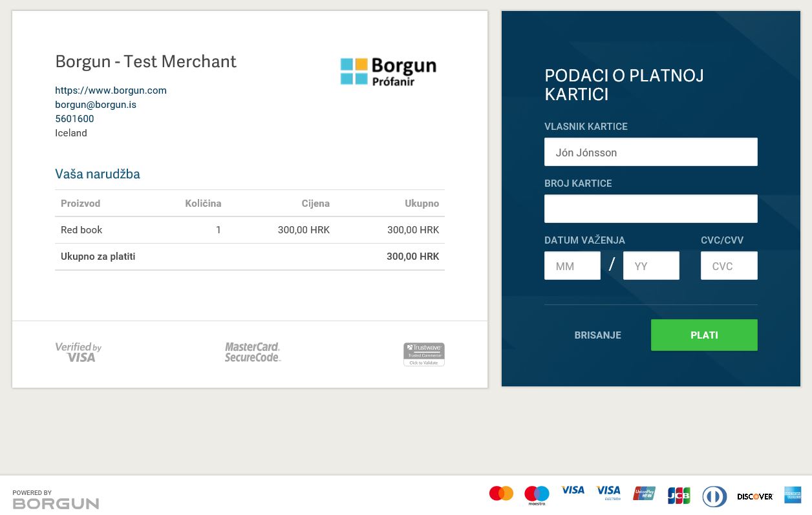Select the Discover card icon

click(x=754, y=496)
